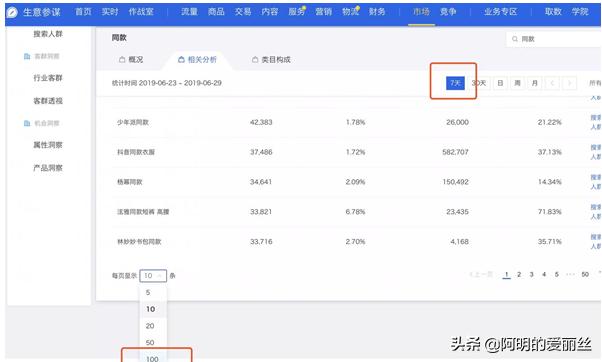Open the 竞争 menu

click(448, 12)
